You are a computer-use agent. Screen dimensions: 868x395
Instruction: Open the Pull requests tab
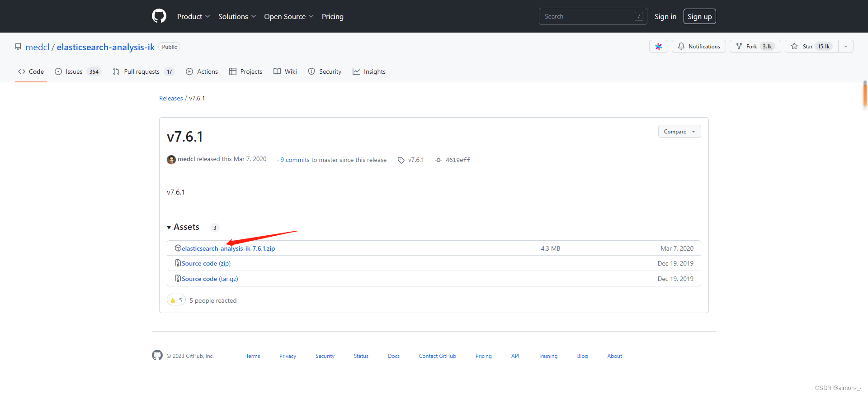click(143, 71)
